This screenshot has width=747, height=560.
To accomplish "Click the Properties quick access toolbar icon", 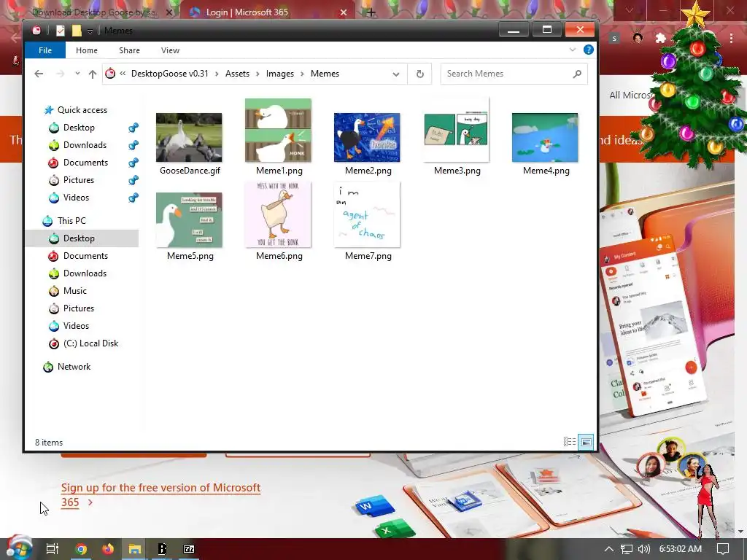I will pyautogui.click(x=61, y=31).
